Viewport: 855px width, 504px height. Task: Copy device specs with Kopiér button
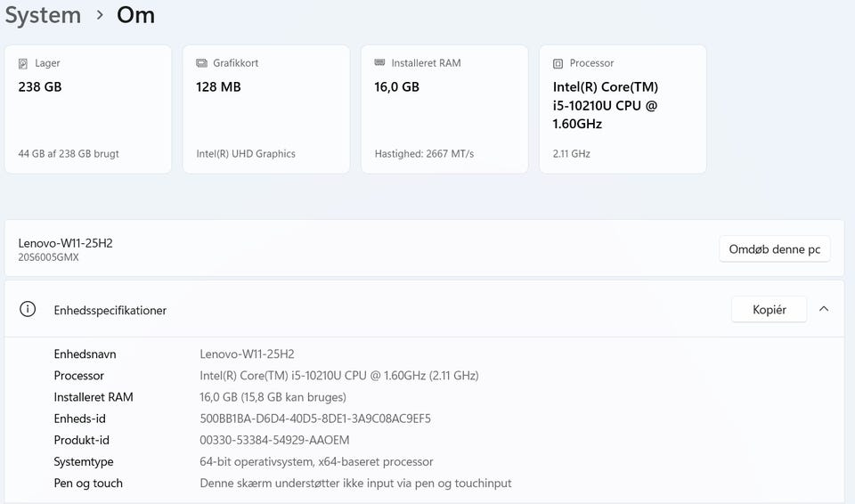(x=769, y=310)
